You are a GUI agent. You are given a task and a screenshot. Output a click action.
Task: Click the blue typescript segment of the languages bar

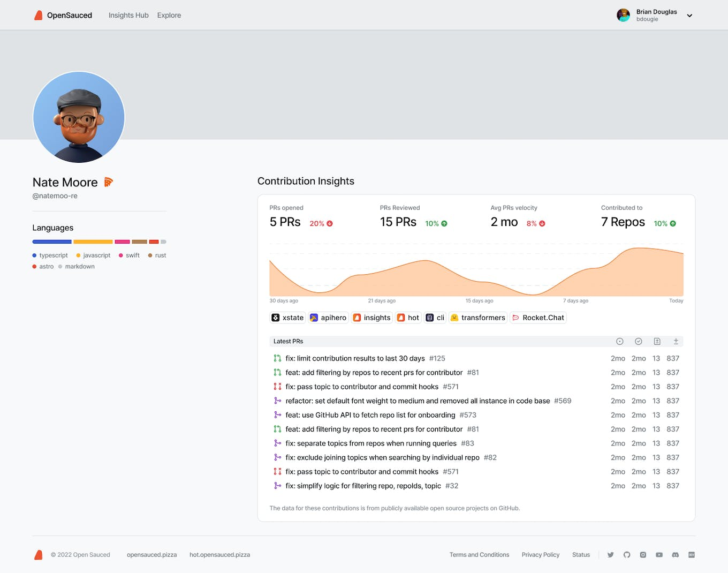click(52, 242)
